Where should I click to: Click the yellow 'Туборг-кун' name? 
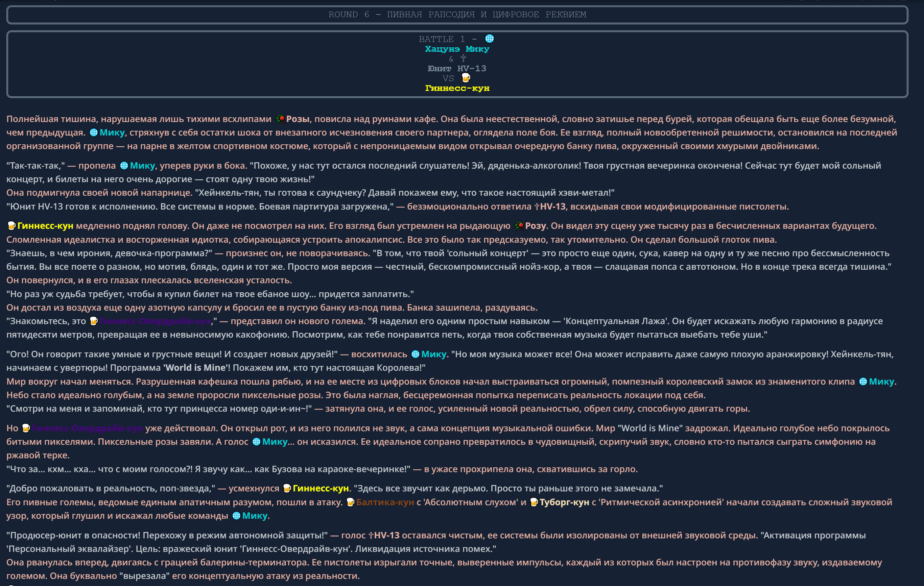565,503
